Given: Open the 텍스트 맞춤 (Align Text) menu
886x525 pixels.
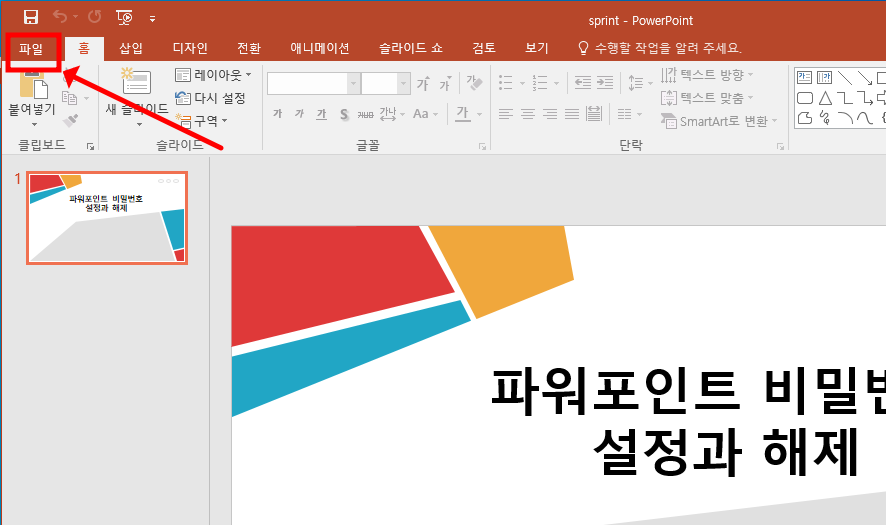Looking at the screenshot, I should 707,98.
